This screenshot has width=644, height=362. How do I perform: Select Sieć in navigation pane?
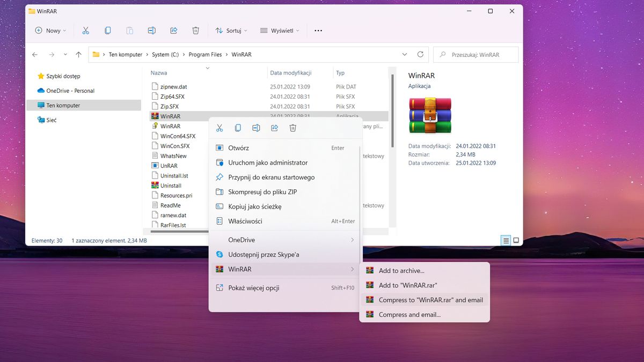(x=46, y=120)
